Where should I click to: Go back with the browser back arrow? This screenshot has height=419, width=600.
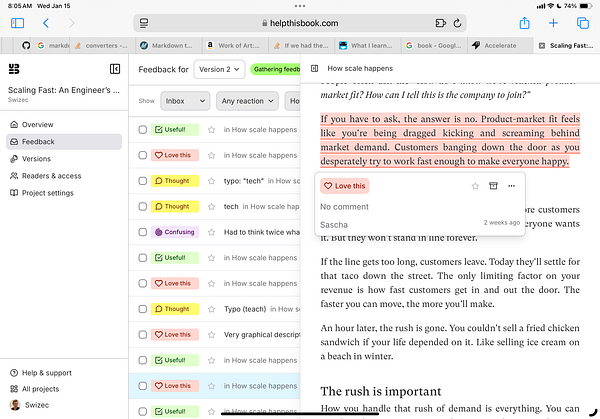pyautogui.click(x=46, y=23)
